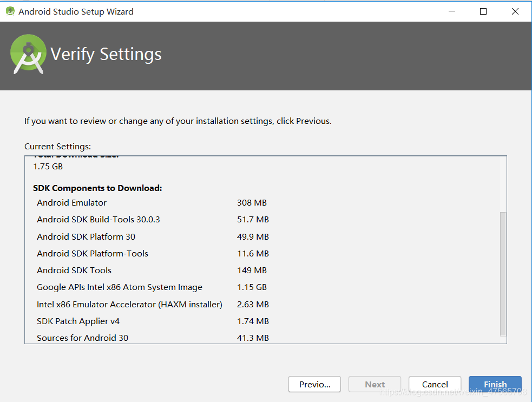Click the Verify Settings heading
The height and width of the screenshot is (402, 532).
pos(106,54)
